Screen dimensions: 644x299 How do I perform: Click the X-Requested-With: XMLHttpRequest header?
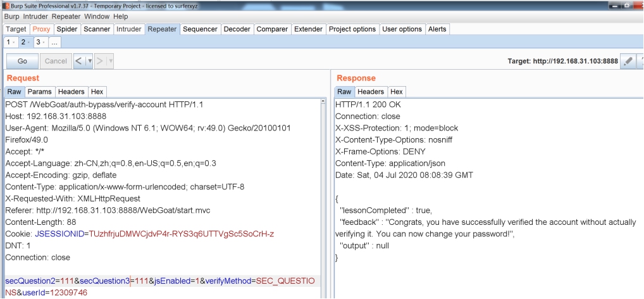tap(73, 199)
